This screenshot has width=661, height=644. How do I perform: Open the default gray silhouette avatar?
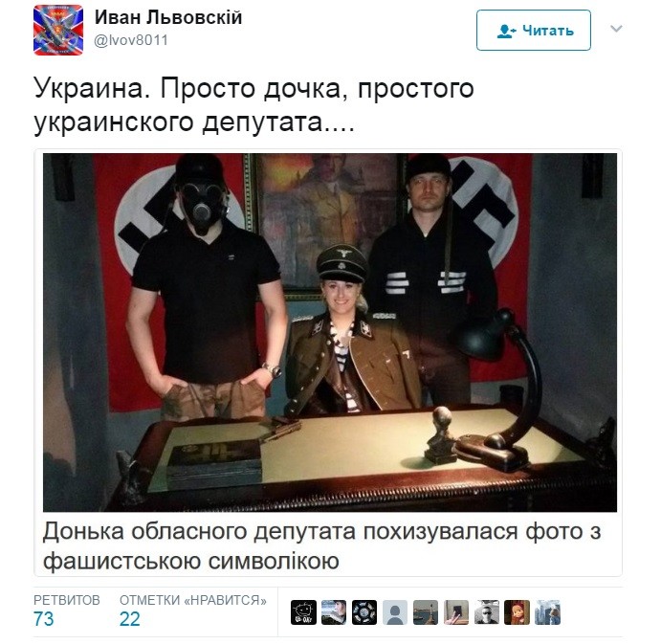(395, 612)
